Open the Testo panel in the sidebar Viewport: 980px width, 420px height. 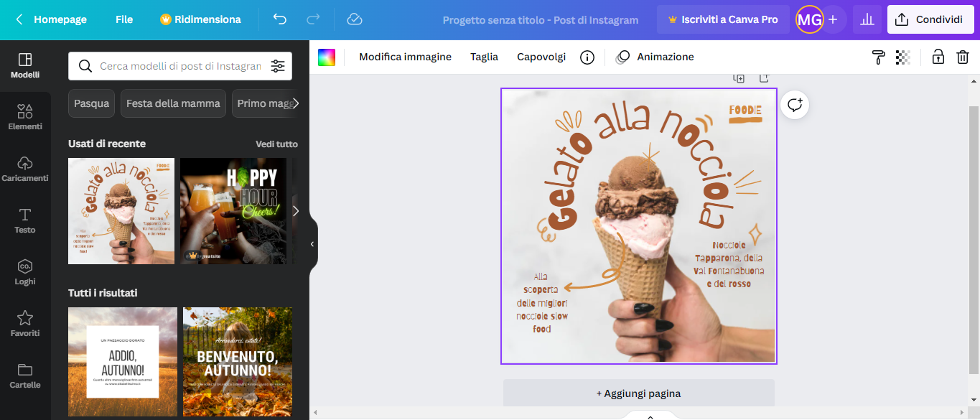tap(25, 220)
